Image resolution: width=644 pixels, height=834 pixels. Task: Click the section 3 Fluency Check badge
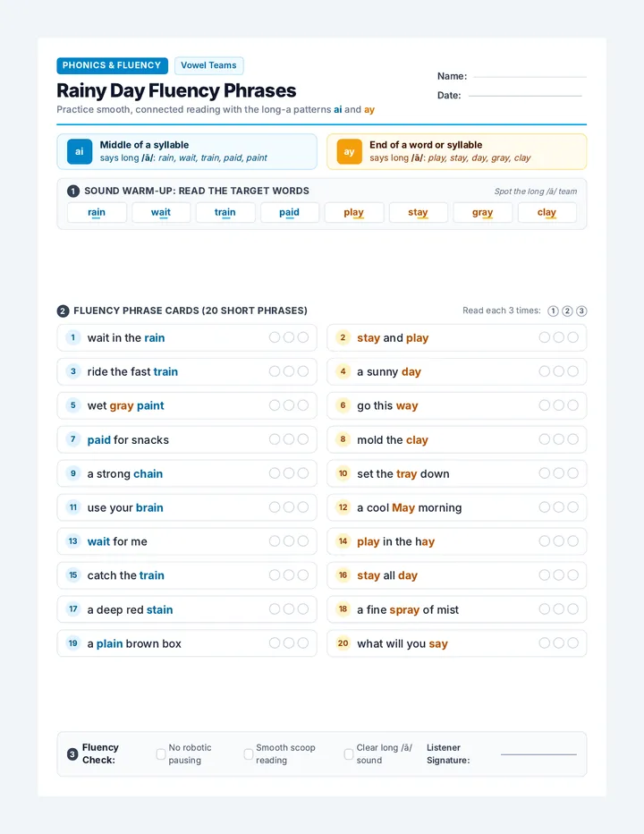click(x=72, y=754)
